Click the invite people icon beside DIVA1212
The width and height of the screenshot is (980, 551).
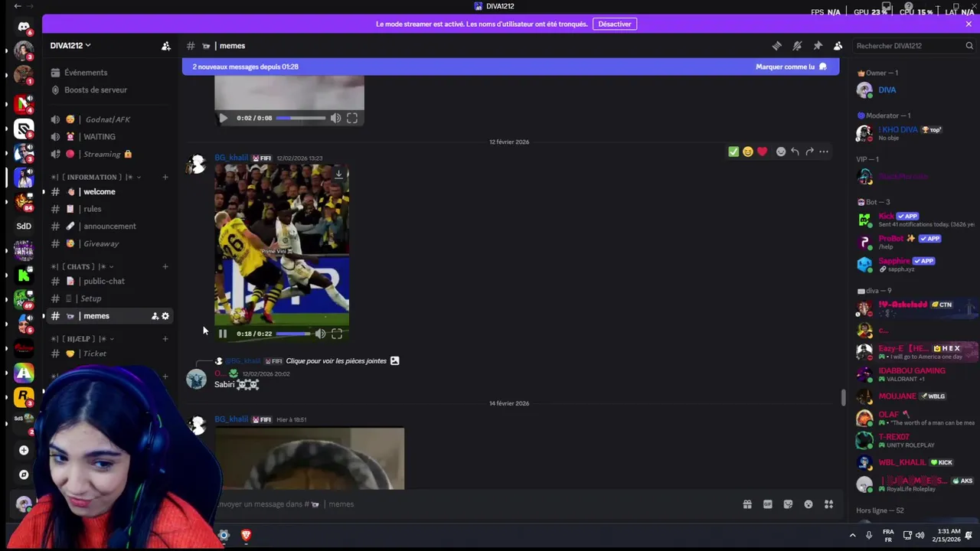(x=166, y=46)
